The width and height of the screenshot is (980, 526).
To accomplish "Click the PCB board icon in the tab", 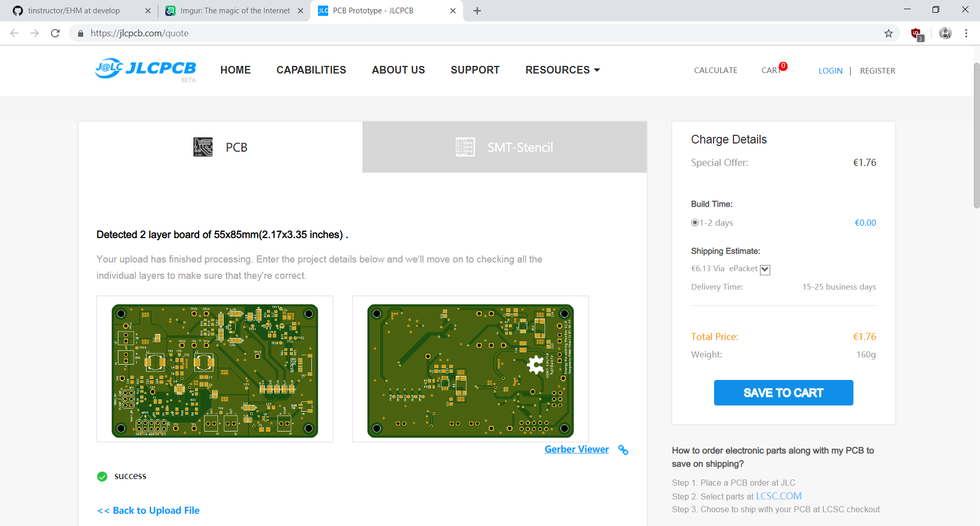I will click(203, 147).
